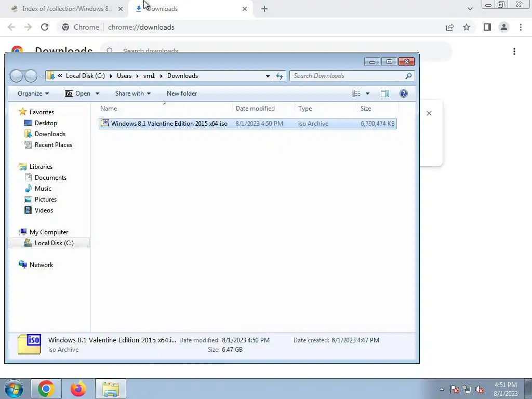The width and height of the screenshot is (532, 399).
Task: Select Local Disk (C:) in tree
Action: [x=49, y=243]
